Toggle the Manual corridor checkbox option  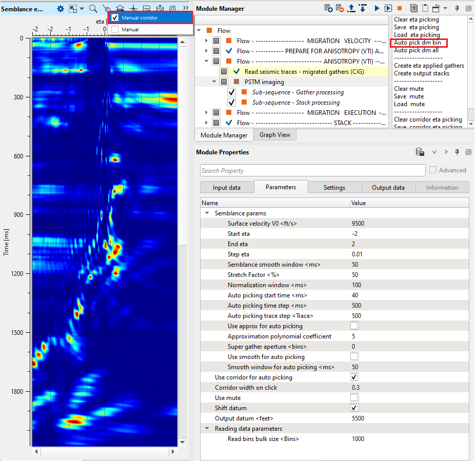[115, 17]
